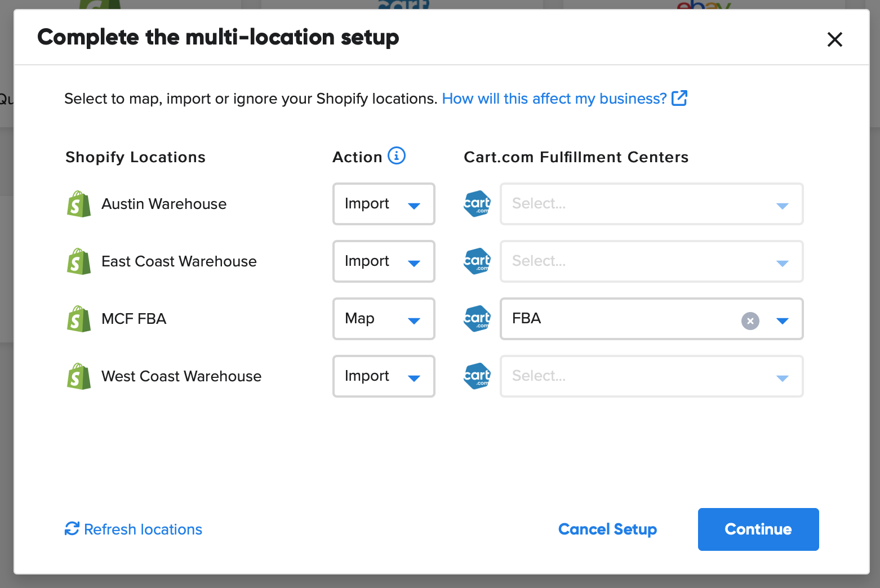The image size is (880, 588).
Task: Click the Continue button
Action: pos(758,529)
